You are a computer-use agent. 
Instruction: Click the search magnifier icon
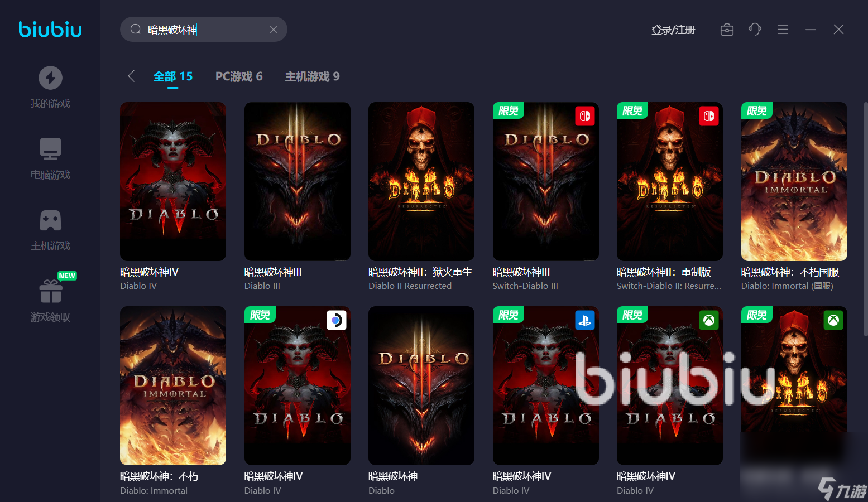coord(135,30)
